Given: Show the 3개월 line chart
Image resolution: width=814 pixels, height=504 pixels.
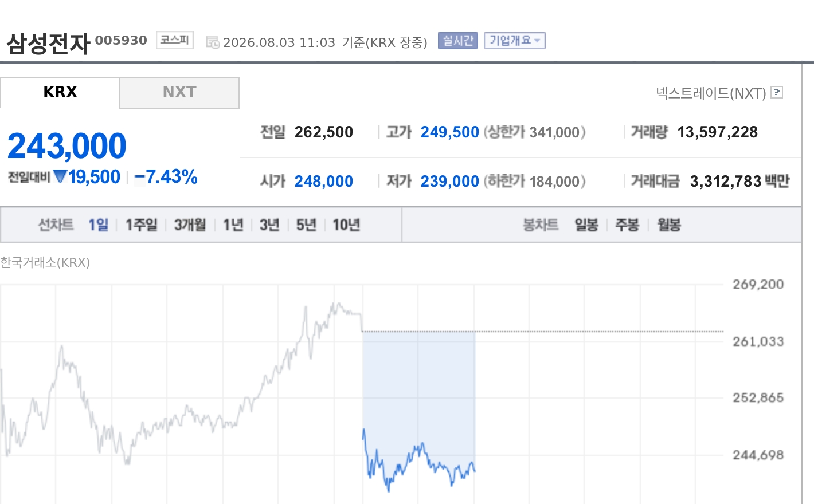Looking at the screenshot, I should click(x=190, y=225).
